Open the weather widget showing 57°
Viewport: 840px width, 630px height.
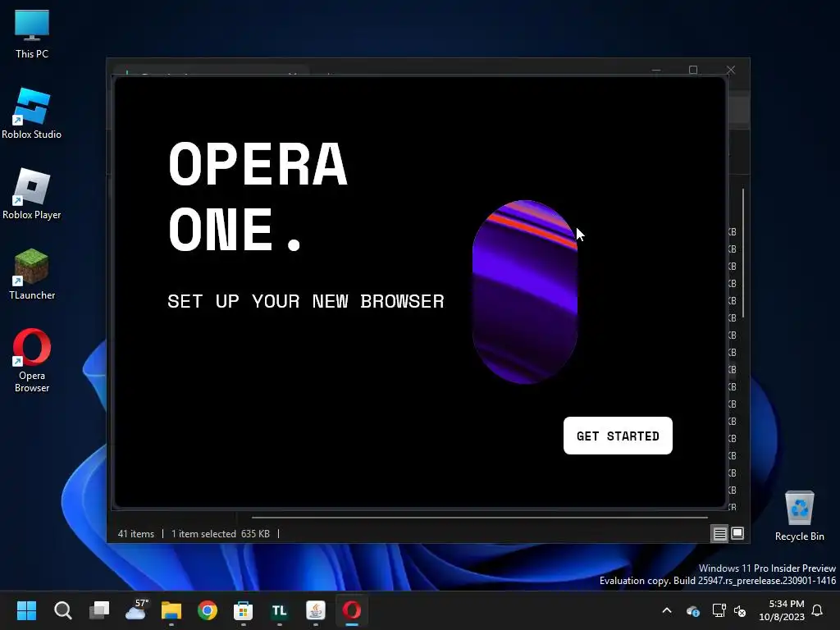[135, 610]
